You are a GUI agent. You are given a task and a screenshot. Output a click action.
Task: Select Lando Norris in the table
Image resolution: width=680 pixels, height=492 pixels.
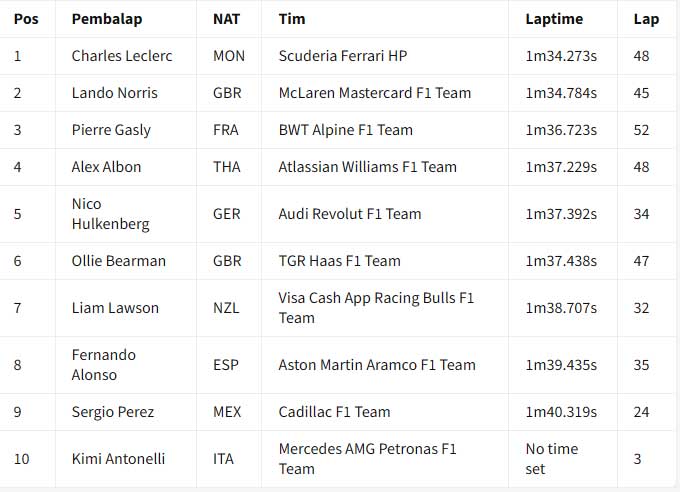pyautogui.click(x=115, y=93)
